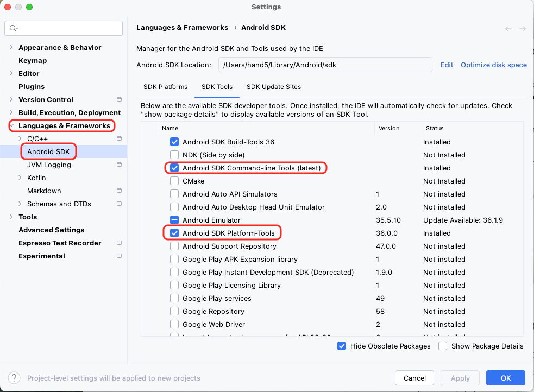The height and width of the screenshot is (392, 534).
Task: Open Plugins settings page
Action: [x=32, y=86]
